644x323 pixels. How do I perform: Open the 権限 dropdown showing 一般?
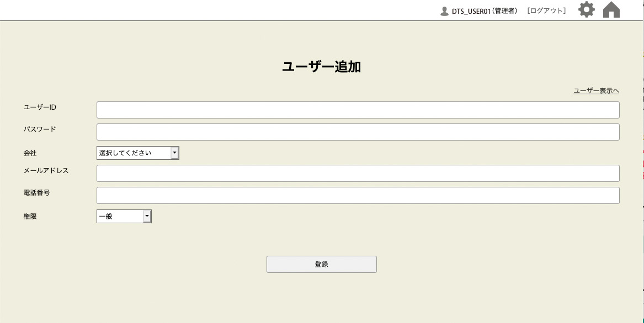tap(124, 216)
